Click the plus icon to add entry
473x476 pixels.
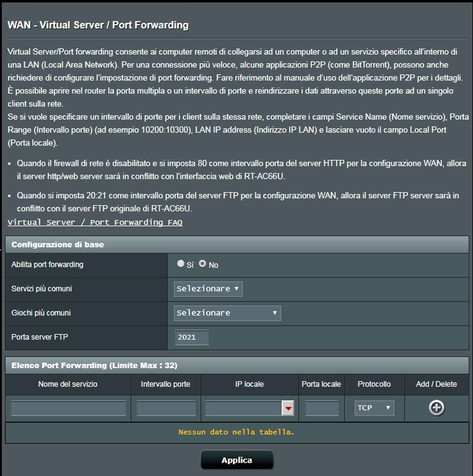click(x=437, y=408)
